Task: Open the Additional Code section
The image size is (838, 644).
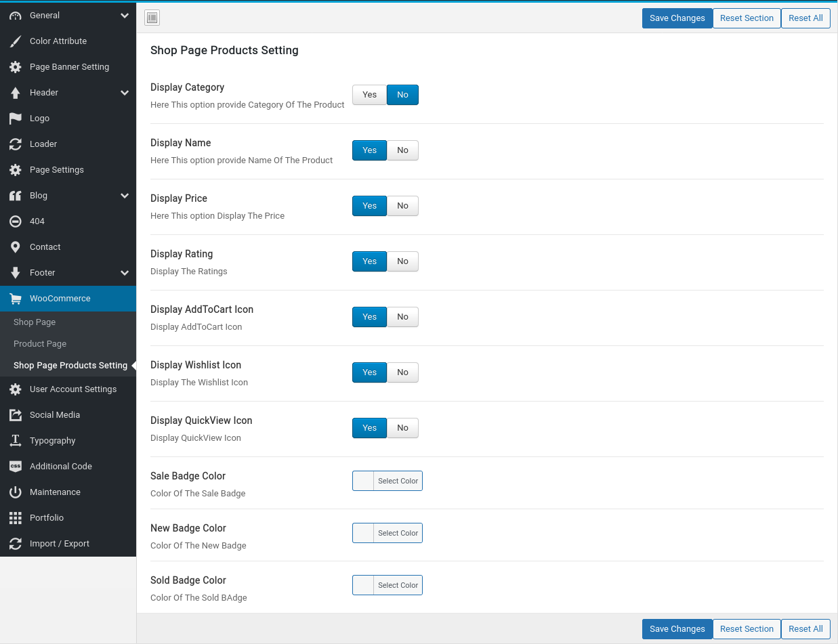Action: (x=68, y=467)
